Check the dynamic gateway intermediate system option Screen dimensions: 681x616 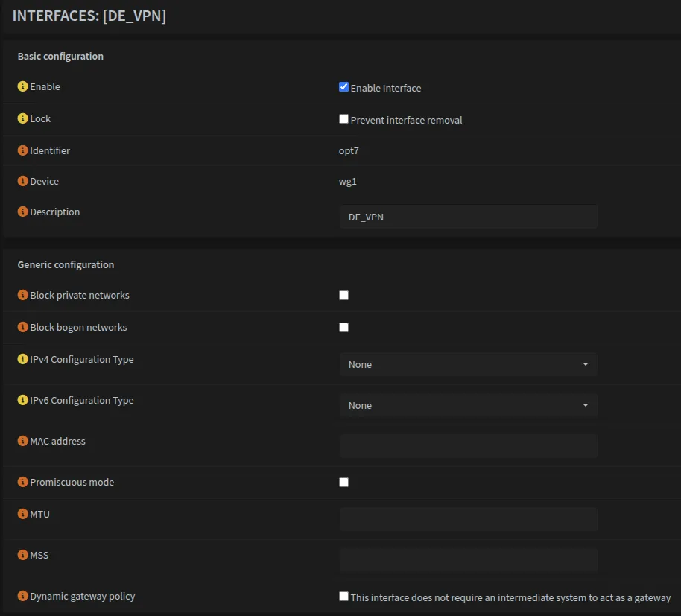click(343, 596)
